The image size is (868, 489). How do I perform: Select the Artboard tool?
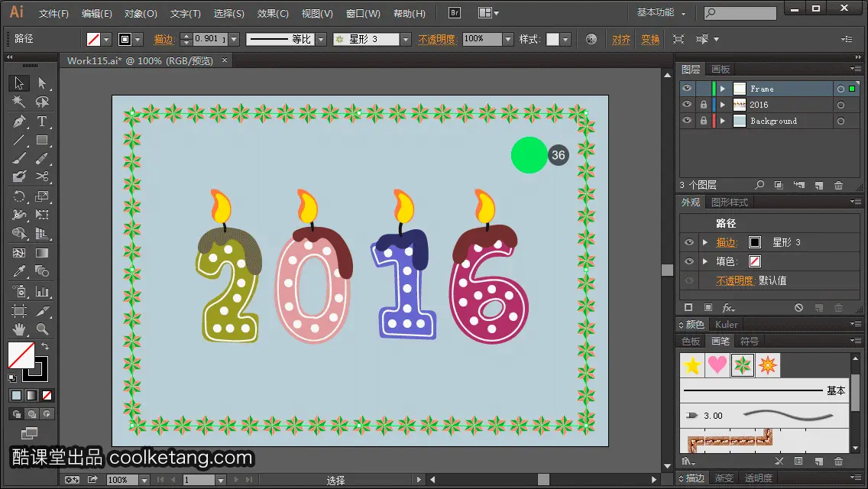tap(19, 311)
